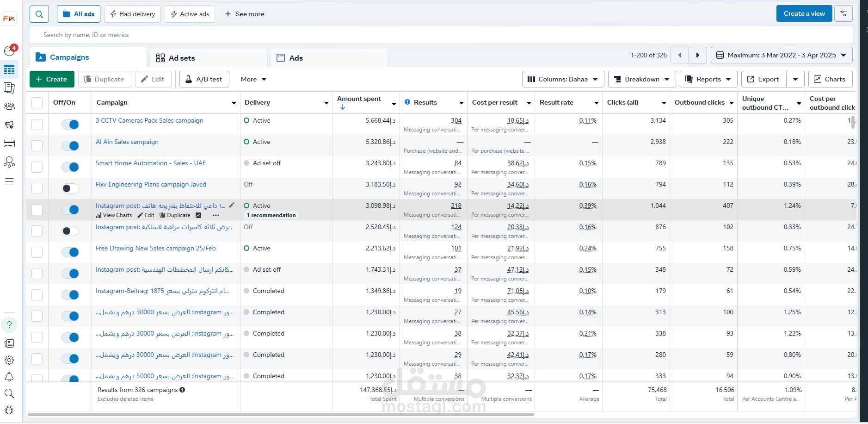Open the date range Maximum dropdown
The image size is (868, 424).
click(x=782, y=55)
